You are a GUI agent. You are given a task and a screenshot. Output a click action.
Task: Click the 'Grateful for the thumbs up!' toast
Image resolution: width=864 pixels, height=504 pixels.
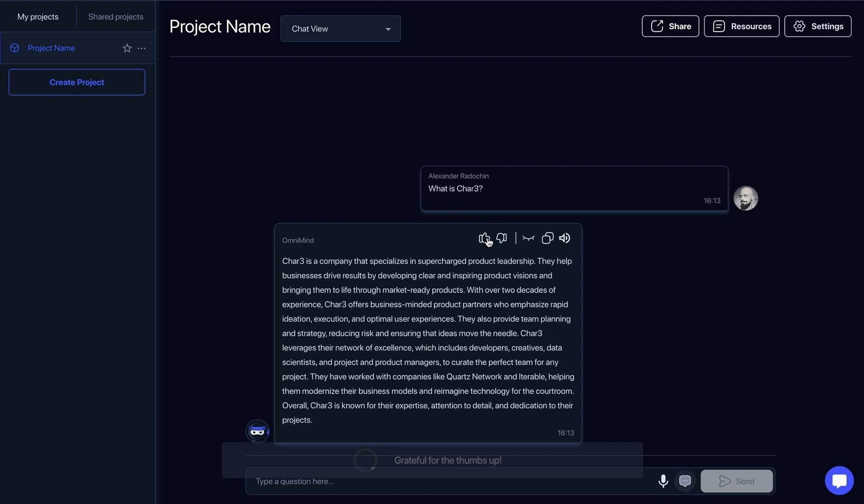[x=433, y=460]
